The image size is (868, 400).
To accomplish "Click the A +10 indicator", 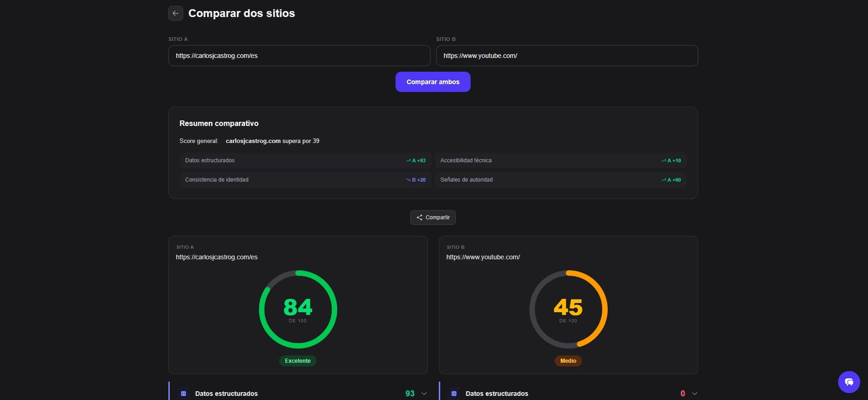I will [x=671, y=160].
